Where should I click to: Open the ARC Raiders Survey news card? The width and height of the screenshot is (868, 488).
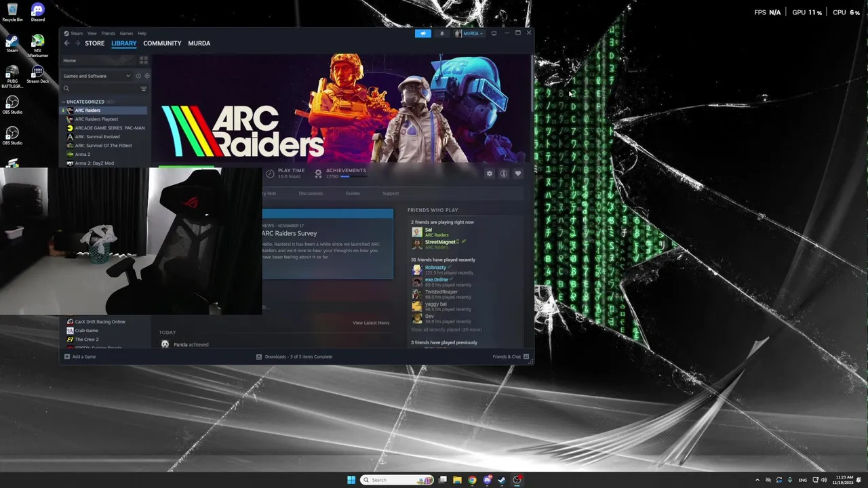pos(328,244)
